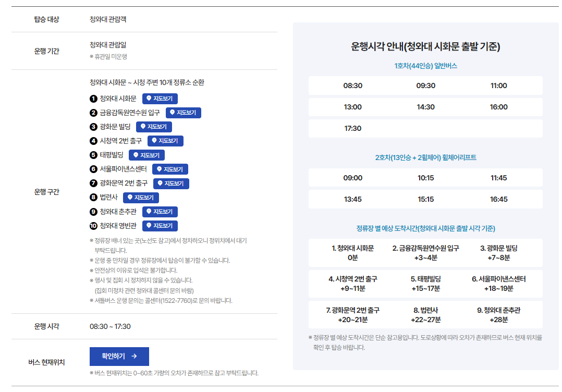Click the 1호차(44인승) 일반버스 heading
The image size is (562, 392).
point(425,66)
